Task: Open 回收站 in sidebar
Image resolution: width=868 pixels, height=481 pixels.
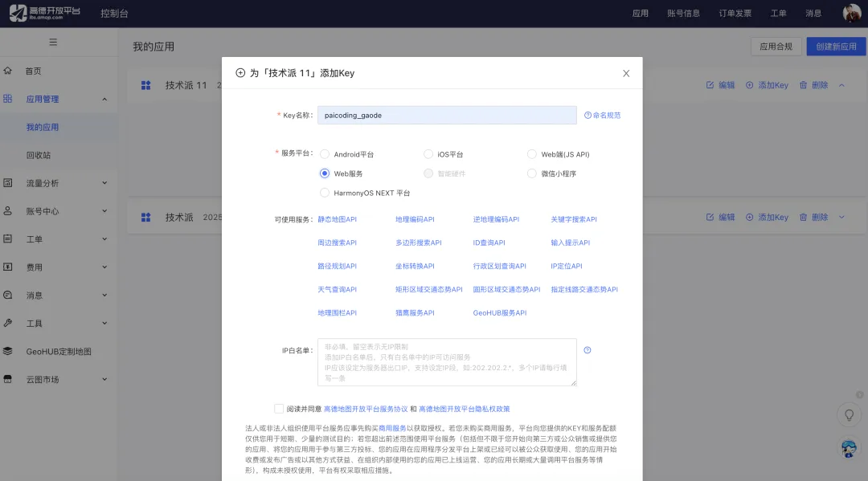Action: tap(39, 155)
